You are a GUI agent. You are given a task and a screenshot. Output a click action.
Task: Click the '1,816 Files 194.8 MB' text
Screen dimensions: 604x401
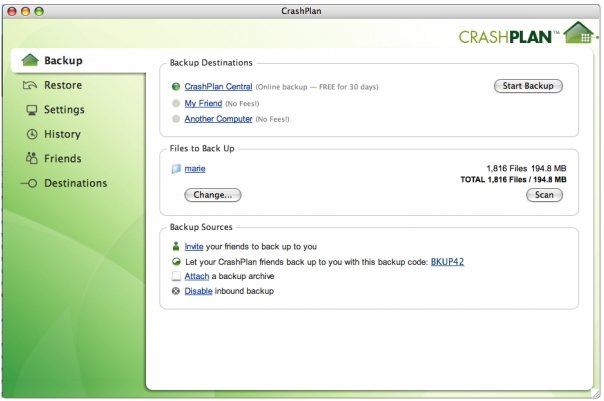pos(526,168)
